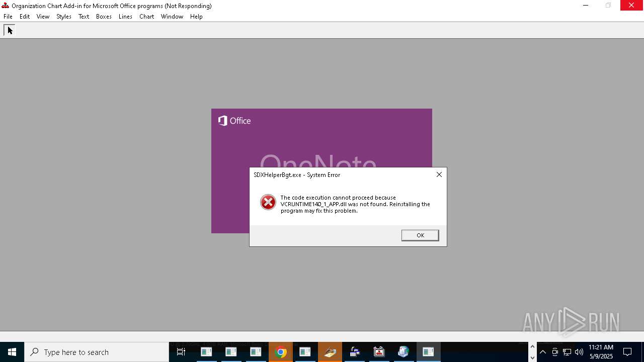
Task: Switch to the active highlighted taskbar window
Action: 429,352
